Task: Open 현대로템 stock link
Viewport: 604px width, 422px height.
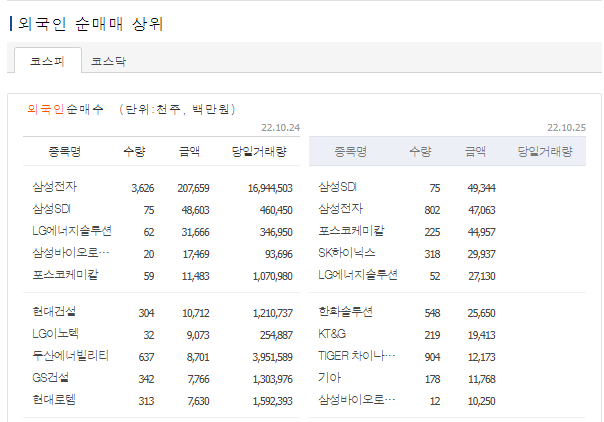Action: 54,399
